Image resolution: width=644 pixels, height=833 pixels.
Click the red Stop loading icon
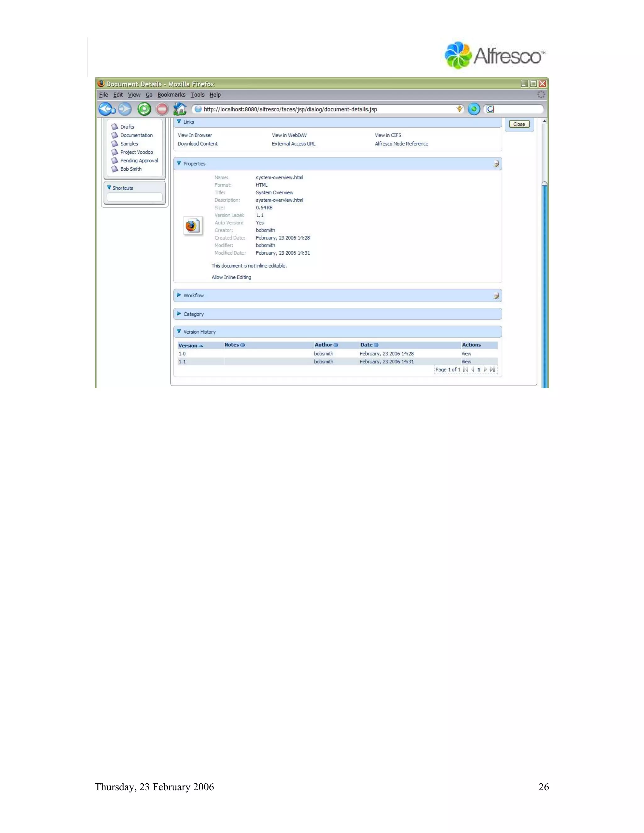[162, 109]
